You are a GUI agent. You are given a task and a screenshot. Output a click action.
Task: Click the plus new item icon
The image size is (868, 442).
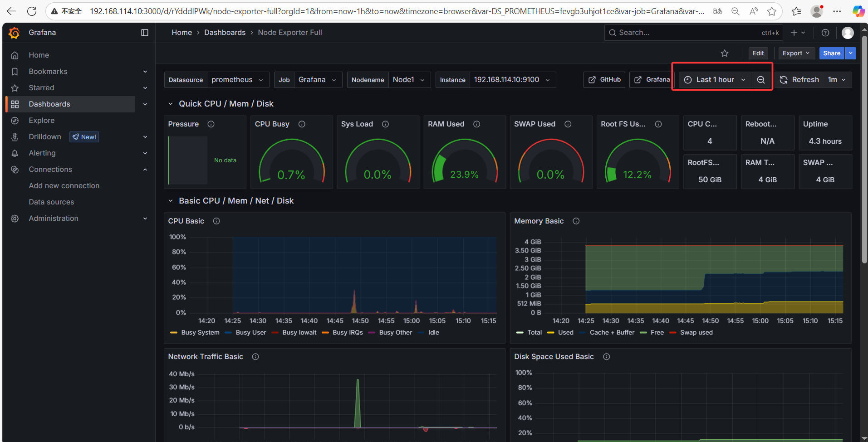coord(798,33)
